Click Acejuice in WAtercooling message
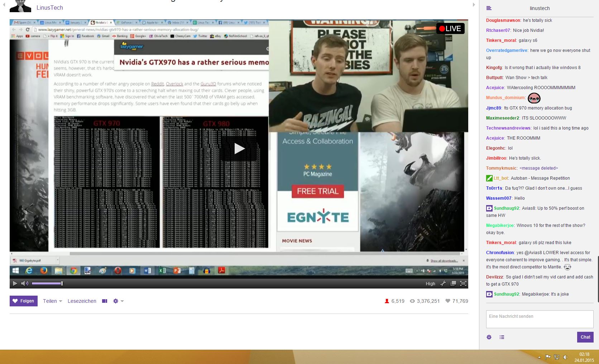 tap(495, 88)
